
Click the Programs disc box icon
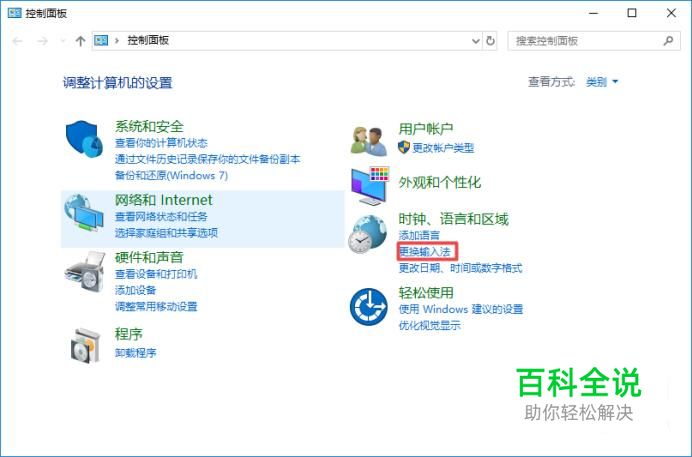[86, 345]
